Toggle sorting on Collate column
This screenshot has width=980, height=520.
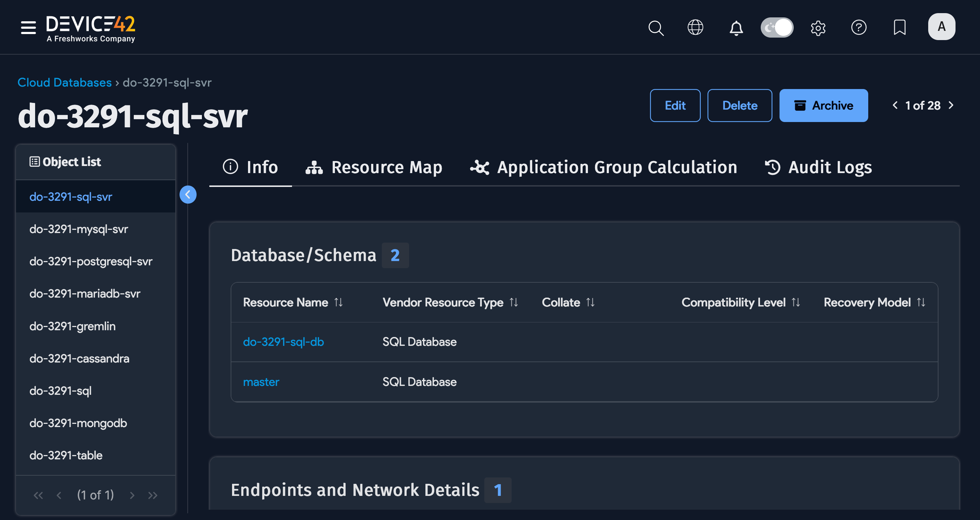[x=590, y=303]
